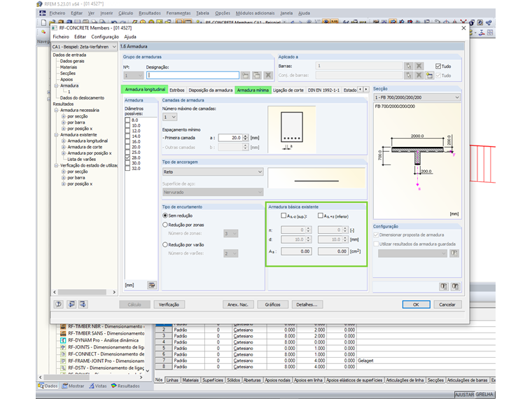Check the 16.0 diameter checkbox
The image size is (532, 399).
click(x=127, y=141)
